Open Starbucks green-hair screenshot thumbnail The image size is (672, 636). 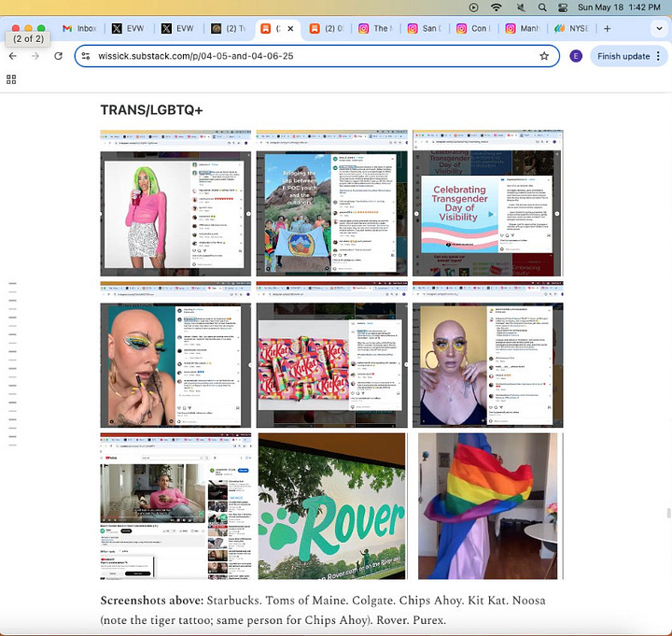click(x=175, y=203)
